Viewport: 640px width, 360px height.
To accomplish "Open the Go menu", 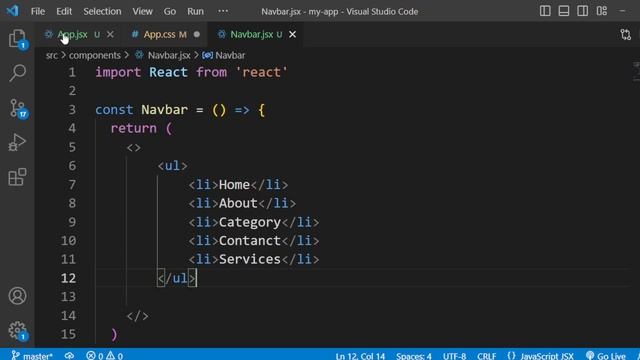I will click(x=169, y=11).
